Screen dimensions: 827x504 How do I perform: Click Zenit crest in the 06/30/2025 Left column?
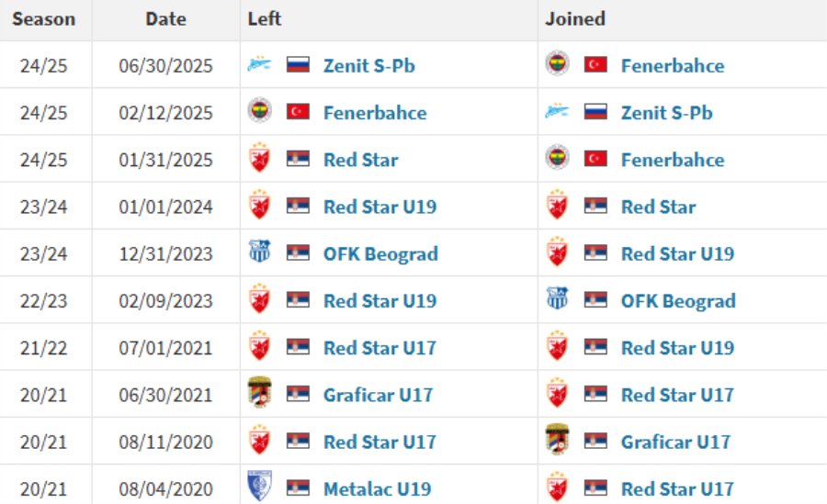pyautogui.click(x=259, y=65)
